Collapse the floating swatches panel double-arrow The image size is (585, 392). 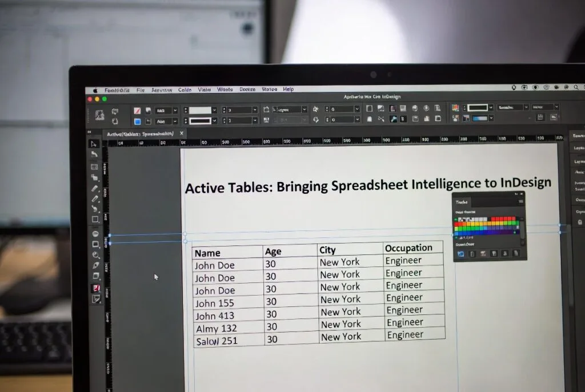[x=516, y=194]
